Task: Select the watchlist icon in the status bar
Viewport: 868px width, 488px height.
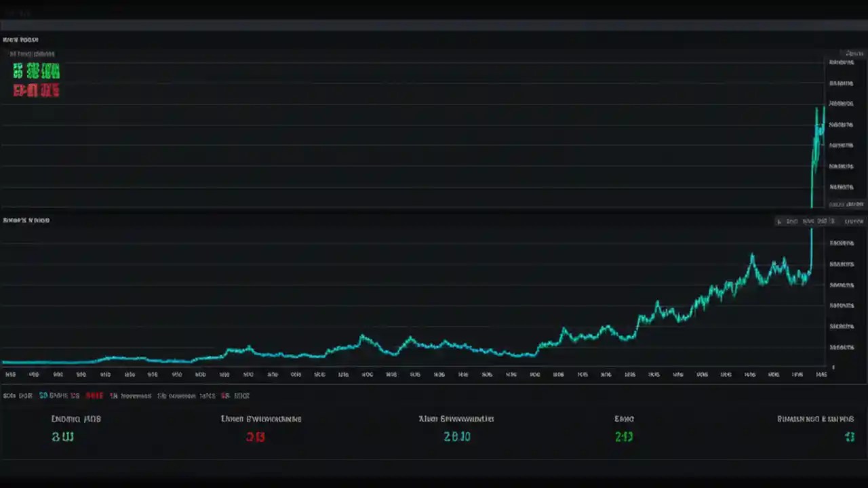Action: coord(226,395)
